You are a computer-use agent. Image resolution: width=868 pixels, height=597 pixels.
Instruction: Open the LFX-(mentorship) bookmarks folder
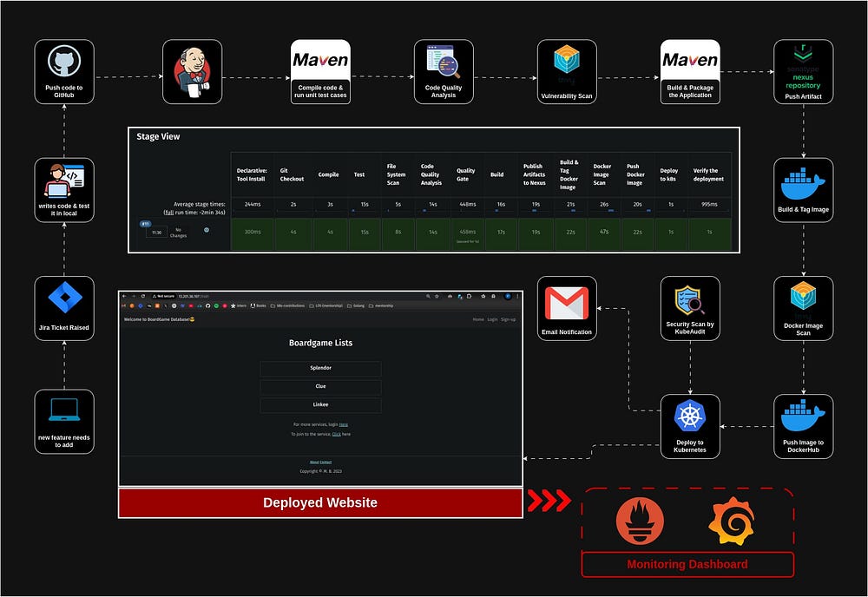[x=328, y=306]
